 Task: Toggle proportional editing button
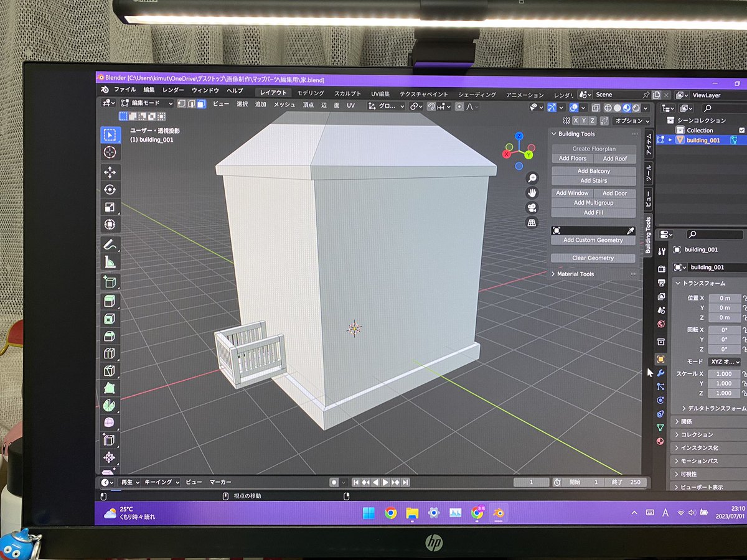tap(459, 106)
